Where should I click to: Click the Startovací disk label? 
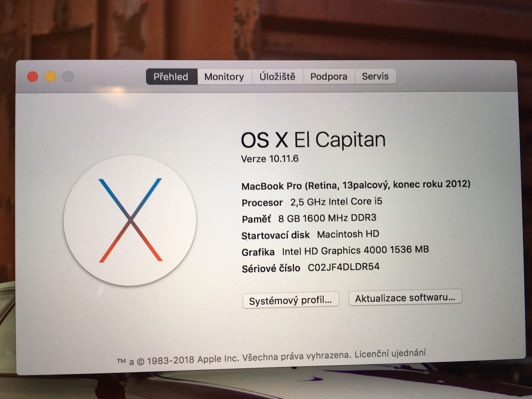click(x=276, y=235)
